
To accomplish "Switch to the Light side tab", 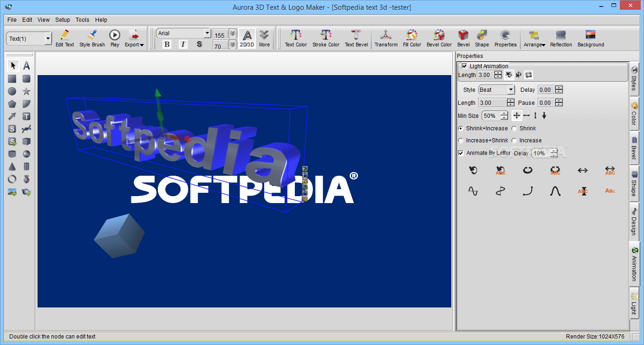I will [x=634, y=302].
